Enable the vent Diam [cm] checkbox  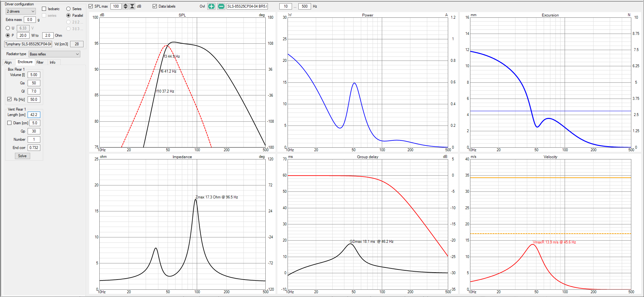coord(10,123)
